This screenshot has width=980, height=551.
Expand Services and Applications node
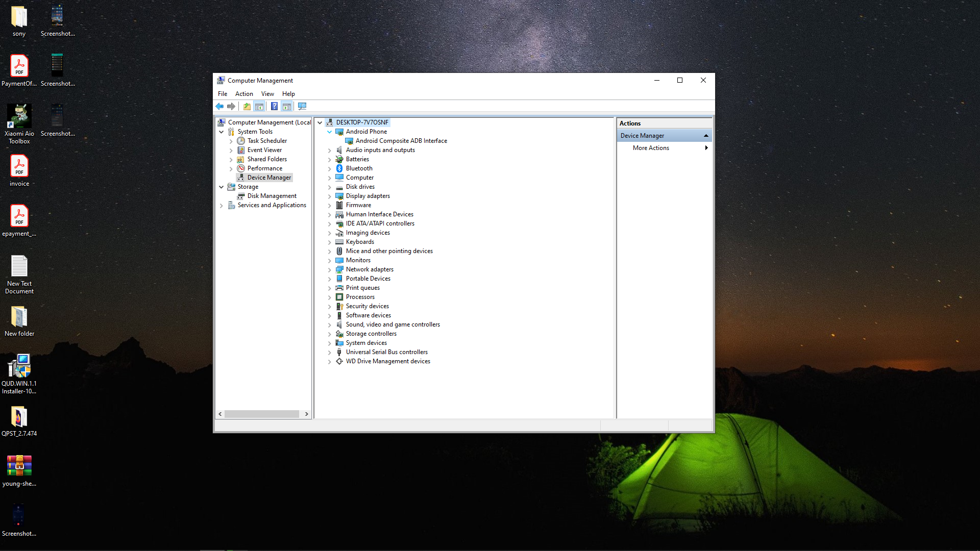222,205
